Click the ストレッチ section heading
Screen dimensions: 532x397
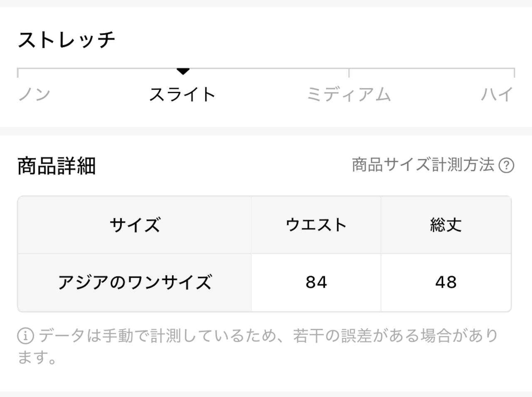66,40
